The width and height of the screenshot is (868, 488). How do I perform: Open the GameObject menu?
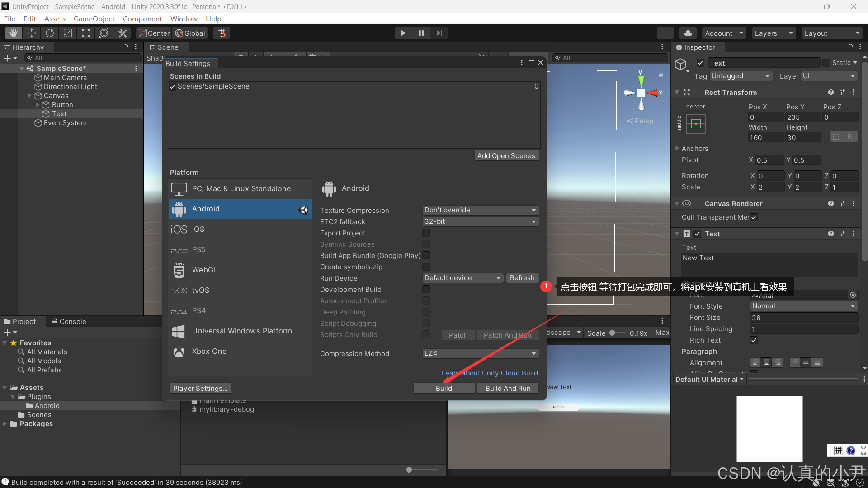[94, 19]
